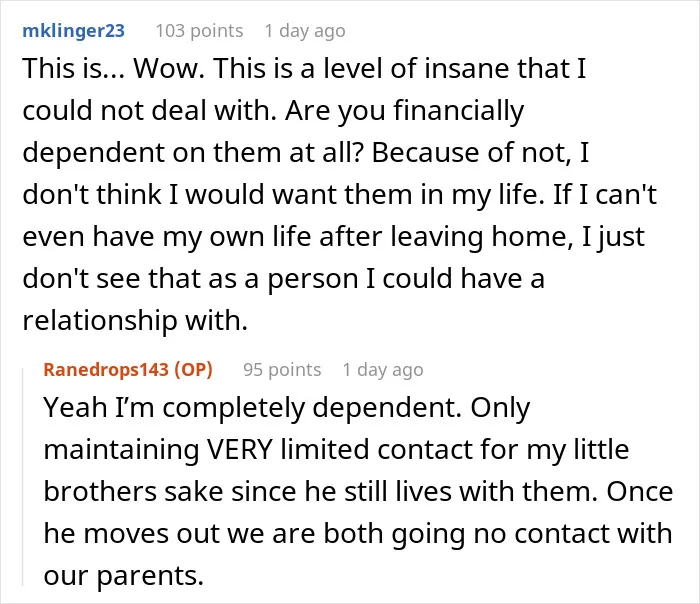Click the word 'VERY' in the reply

(239, 450)
